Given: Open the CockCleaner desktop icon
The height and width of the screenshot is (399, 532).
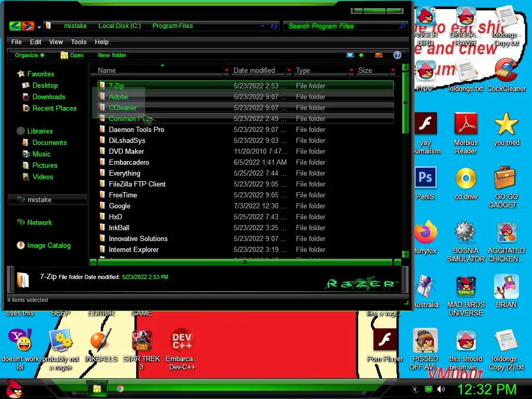Looking at the screenshot, I should tap(506, 75).
